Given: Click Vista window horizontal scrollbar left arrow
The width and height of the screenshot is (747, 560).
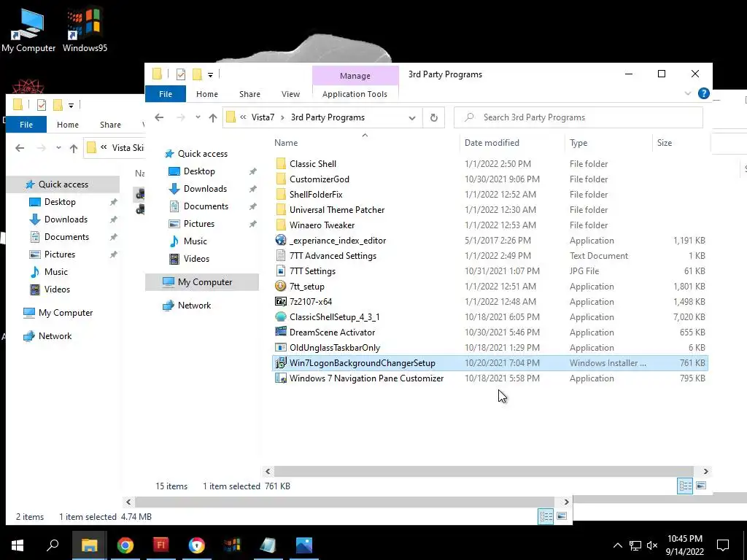Looking at the screenshot, I should tap(128, 502).
